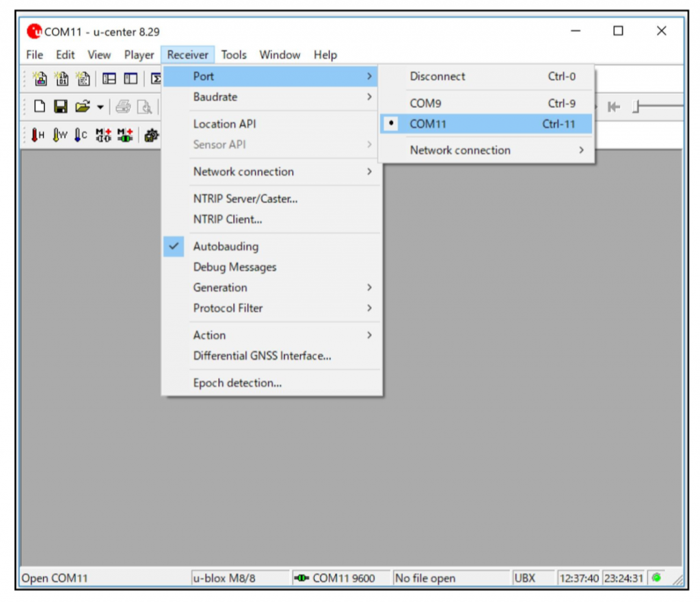Image resolution: width=700 pixels, height=602 pixels.
Task: Create a new file with blank page icon
Action: coord(40,106)
